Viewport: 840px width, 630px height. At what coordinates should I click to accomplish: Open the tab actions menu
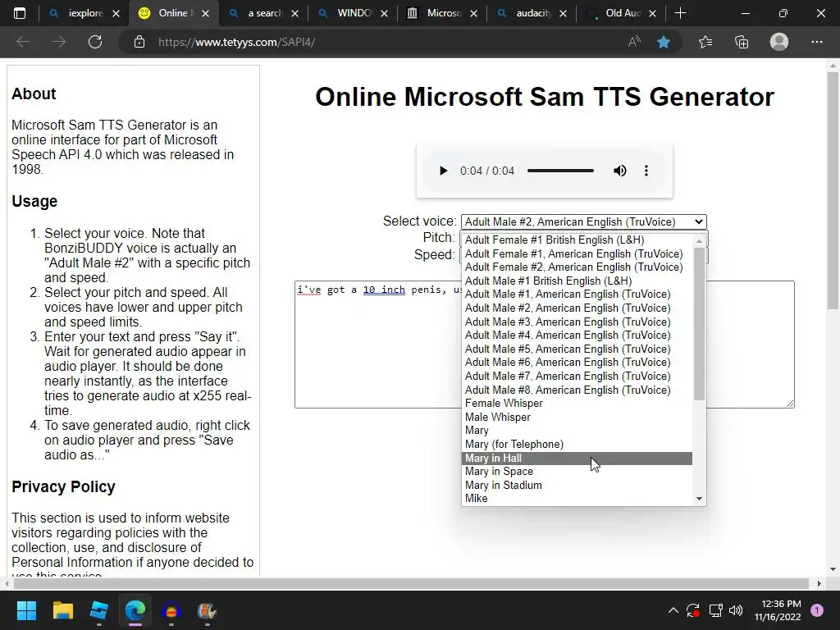point(20,13)
